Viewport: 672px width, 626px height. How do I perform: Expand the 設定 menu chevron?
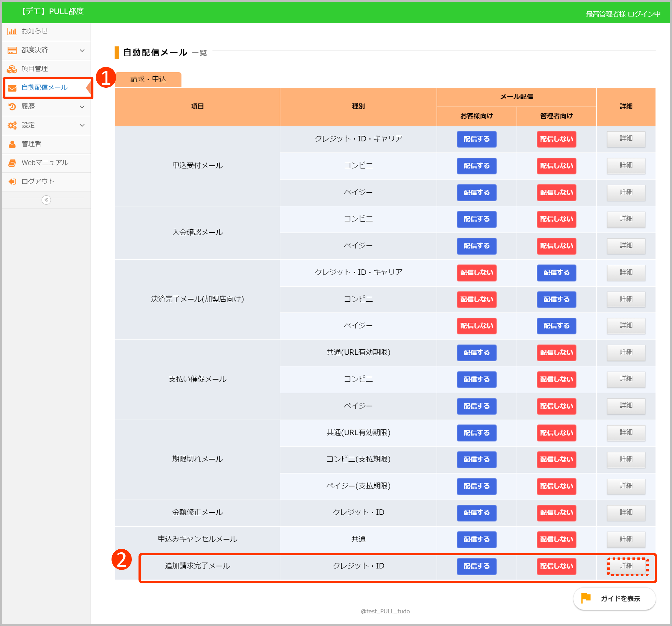click(82, 125)
